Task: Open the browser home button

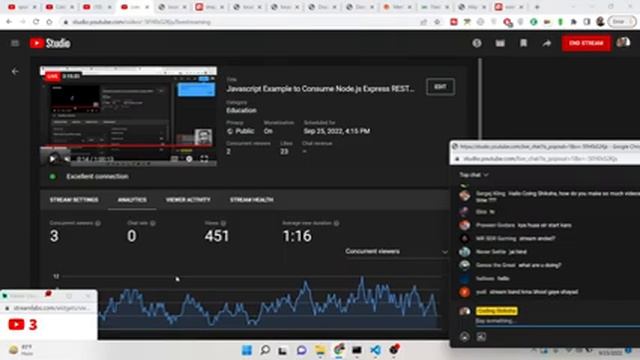Action: [49, 22]
